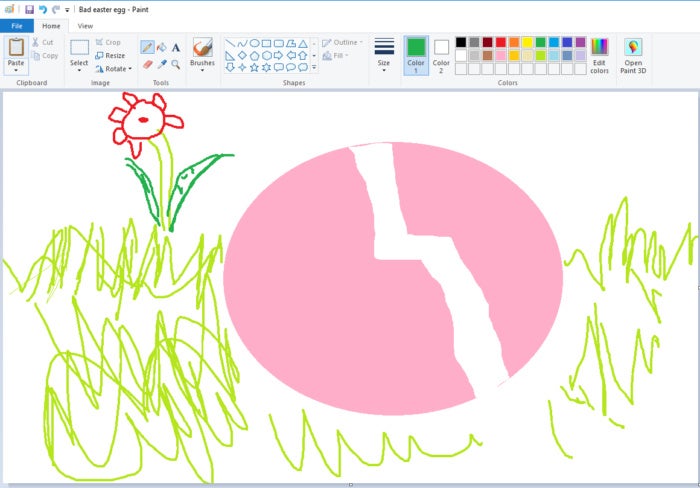Open the Quick Access Toolbar customize arrow
Image resolution: width=700 pixels, height=488 pixels.
point(67,10)
